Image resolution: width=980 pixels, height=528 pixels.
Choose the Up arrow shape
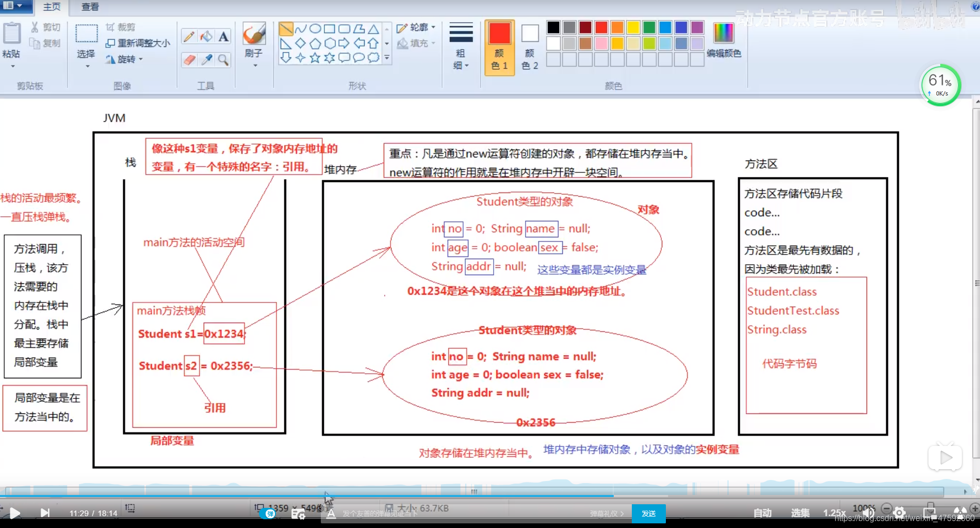click(373, 43)
